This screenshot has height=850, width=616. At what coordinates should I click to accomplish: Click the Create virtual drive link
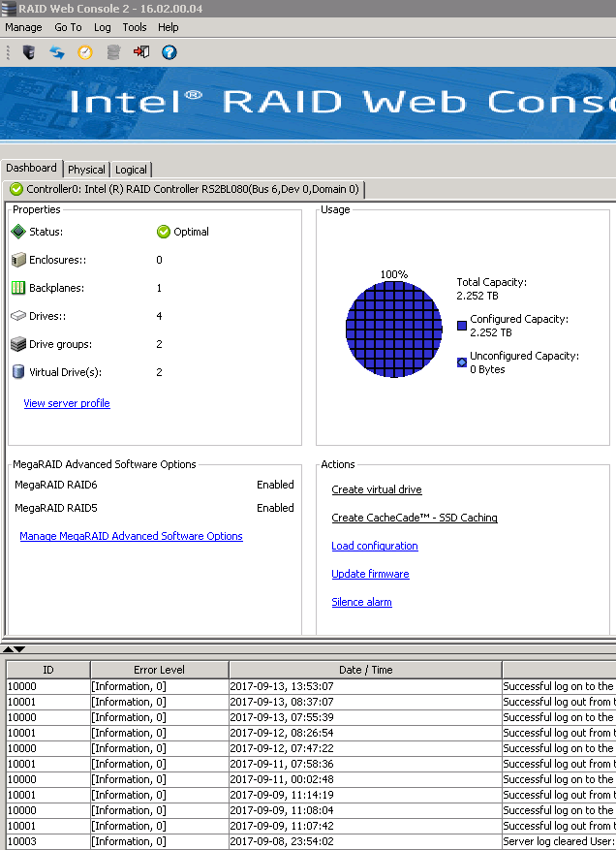pos(377,489)
